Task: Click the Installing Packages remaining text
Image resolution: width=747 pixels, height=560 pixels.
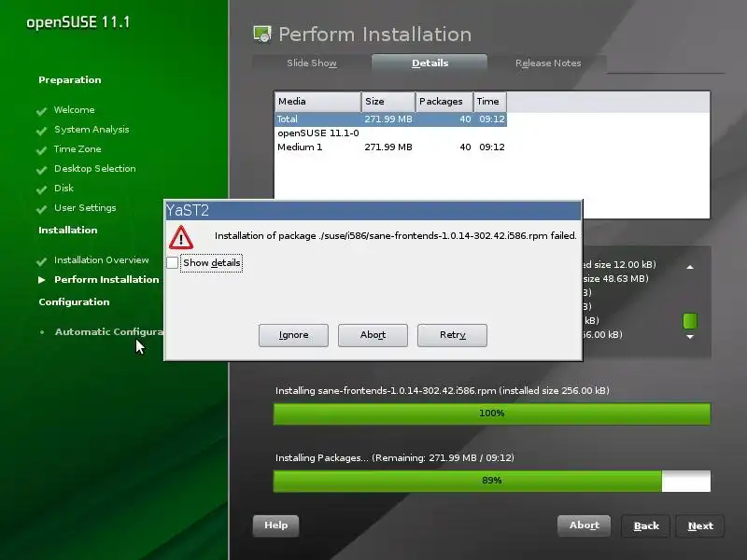Action: pos(395,458)
